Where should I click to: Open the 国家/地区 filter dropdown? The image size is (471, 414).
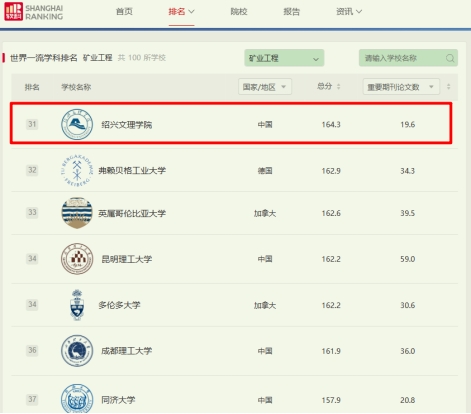(x=265, y=87)
